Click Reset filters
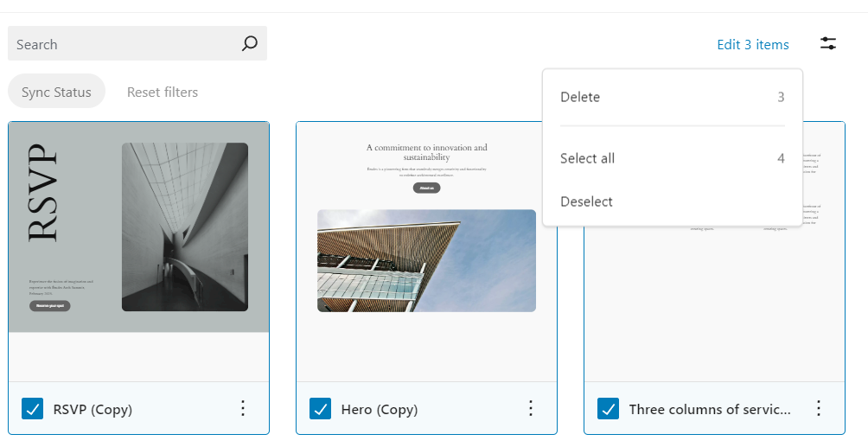Screen dimensions: 868x447 [x=162, y=92]
